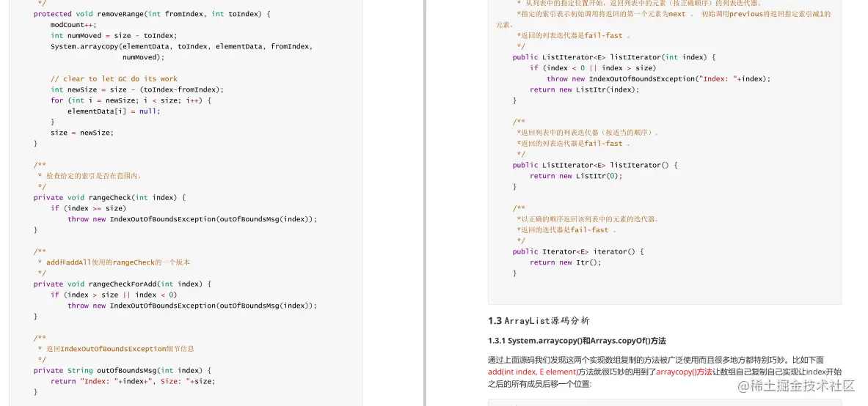Click the "if (index >= size)" condition
Viewport: 868px width, 406px height.
[x=89, y=209]
